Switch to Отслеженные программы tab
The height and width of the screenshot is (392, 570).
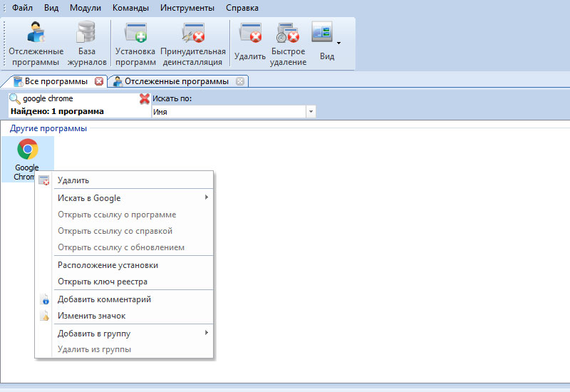(176, 81)
